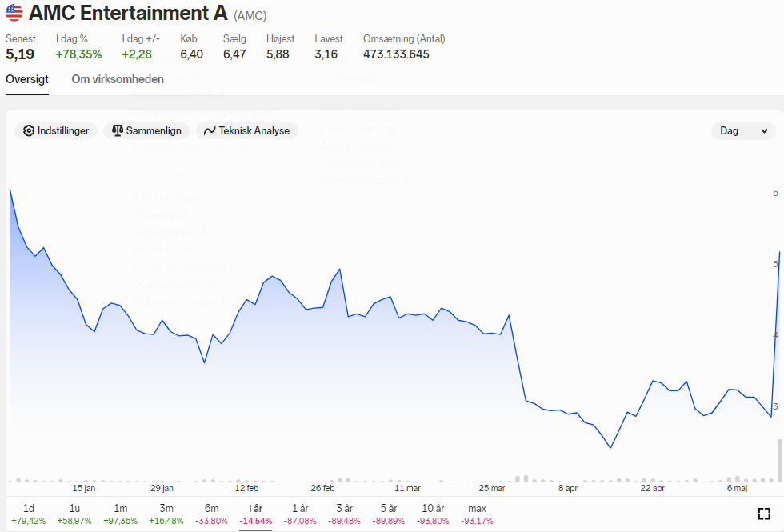Viewport: 784px width, 532px height.
Task: Click the scales icon in Sammenlign
Action: 118,130
